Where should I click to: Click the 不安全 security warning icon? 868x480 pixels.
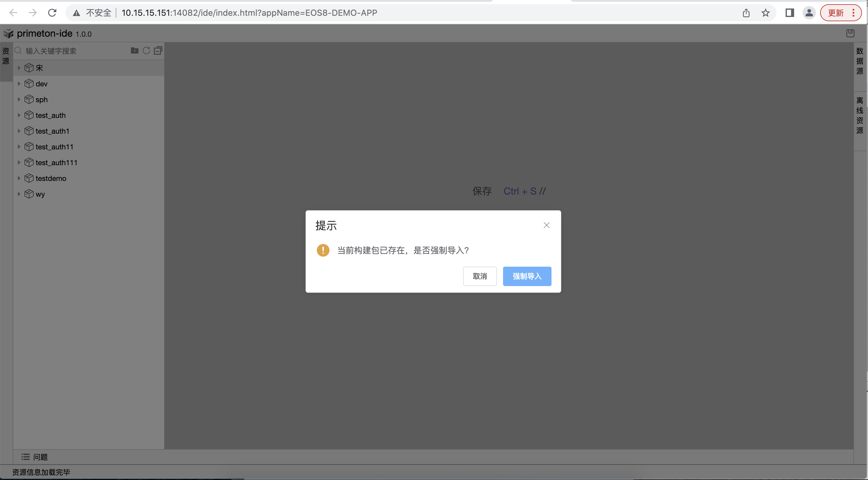click(77, 13)
